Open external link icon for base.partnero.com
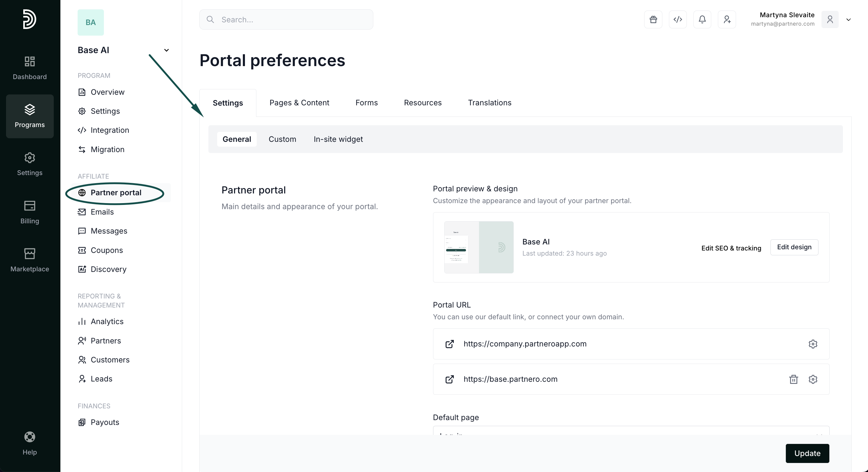 [449, 379]
